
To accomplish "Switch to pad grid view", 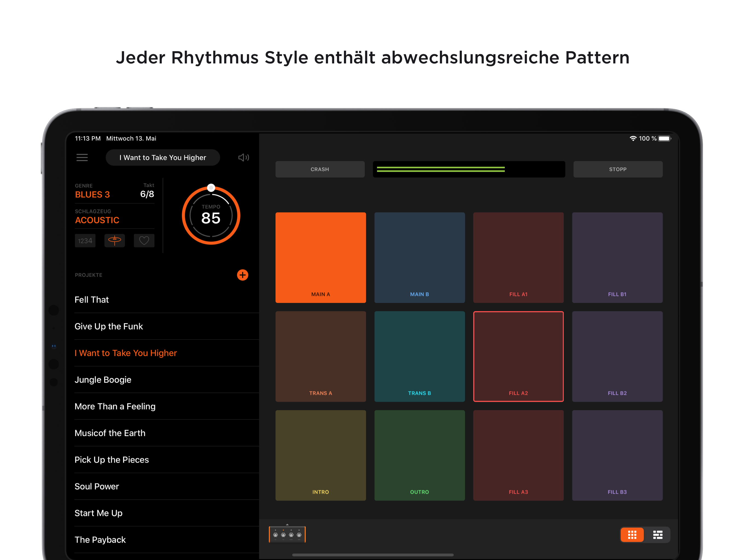I will coord(632,535).
